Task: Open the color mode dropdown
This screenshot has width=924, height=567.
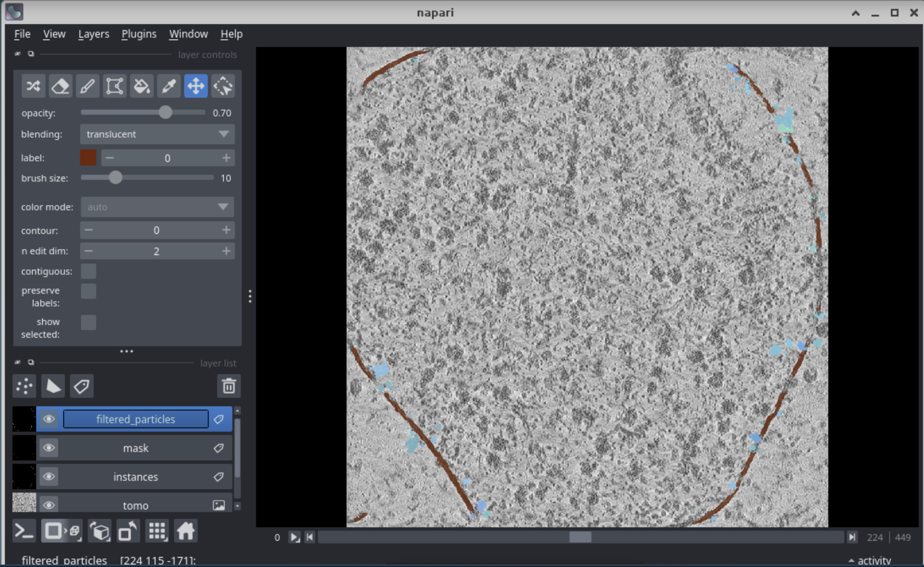Action: [157, 207]
